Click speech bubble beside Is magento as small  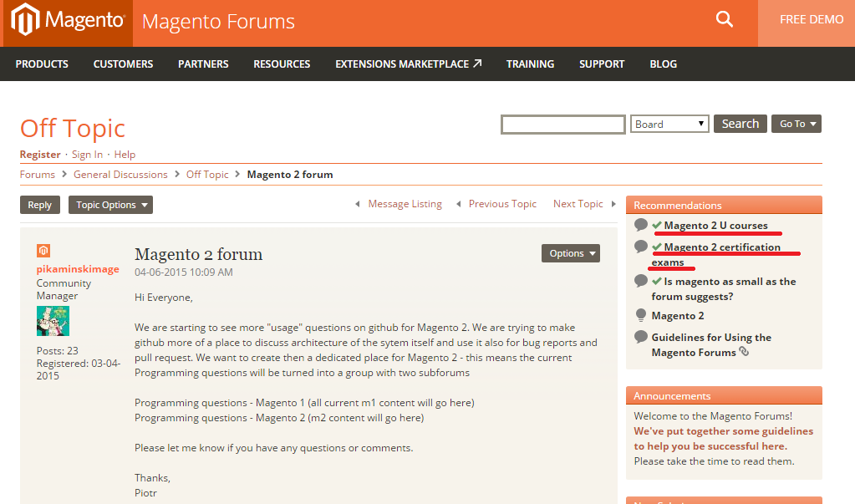click(x=641, y=280)
